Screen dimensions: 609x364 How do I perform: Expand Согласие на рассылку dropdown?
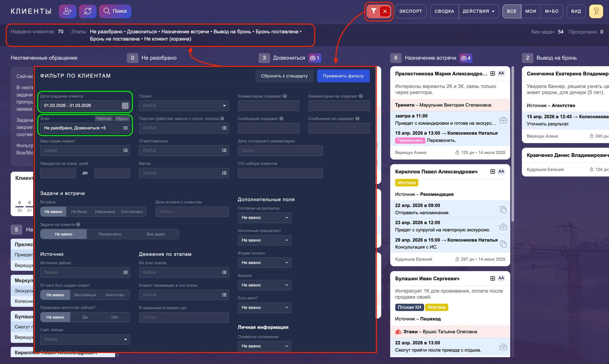coord(264,218)
